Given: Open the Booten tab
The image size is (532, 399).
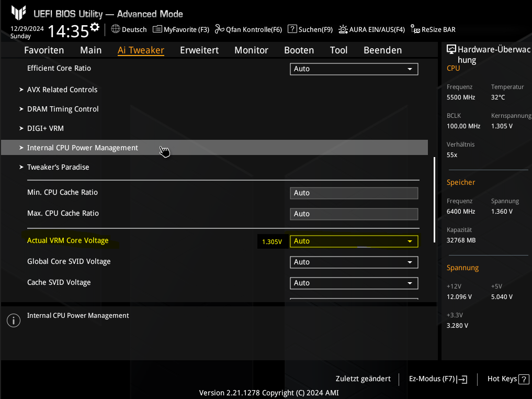Looking at the screenshot, I should pos(299,50).
